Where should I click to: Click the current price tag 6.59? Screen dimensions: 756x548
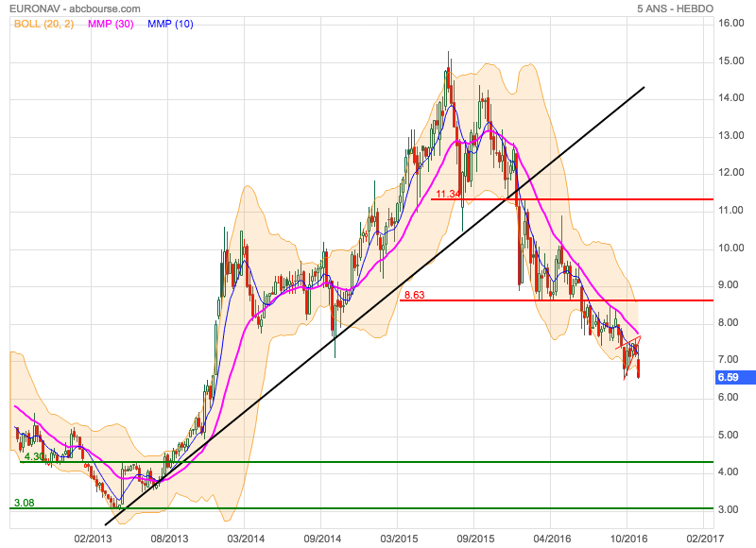[x=735, y=377]
